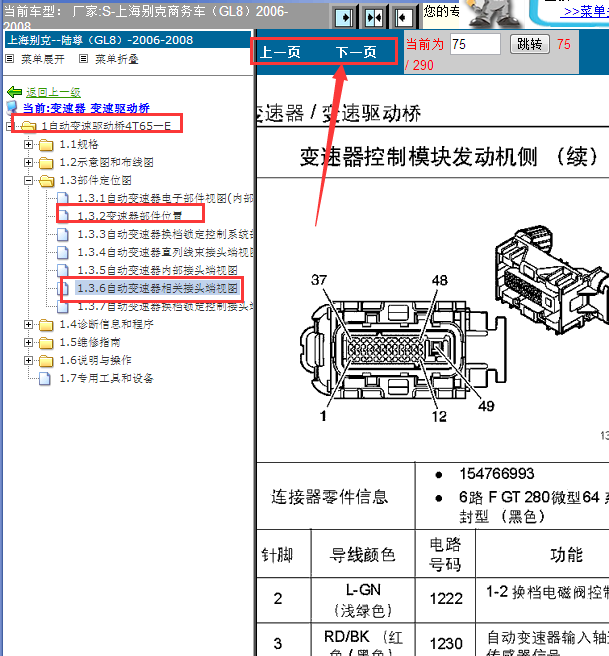This screenshot has width=609, height=656.
Task: Click the page icon beside 1.3.3
Action: tap(63, 234)
